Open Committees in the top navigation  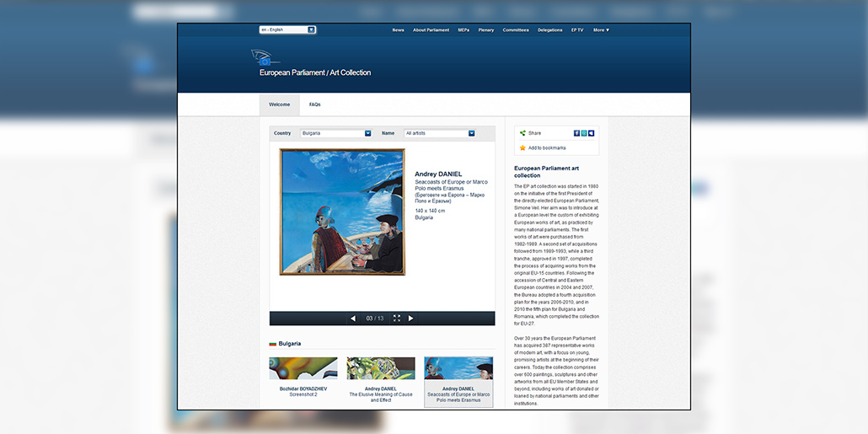[x=516, y=29]
